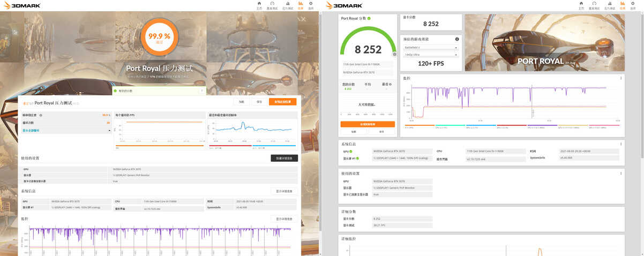Click Port Royal stress test title heading

coord(159,68)
